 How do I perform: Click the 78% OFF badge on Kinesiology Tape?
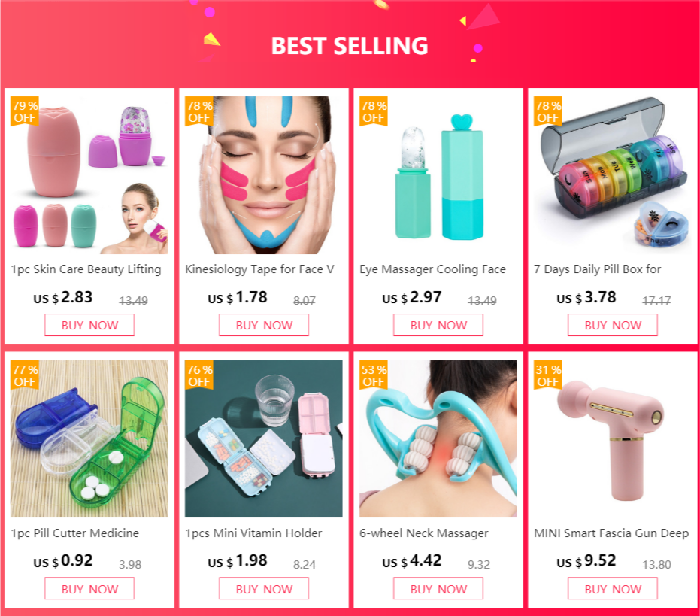(199, 111)
